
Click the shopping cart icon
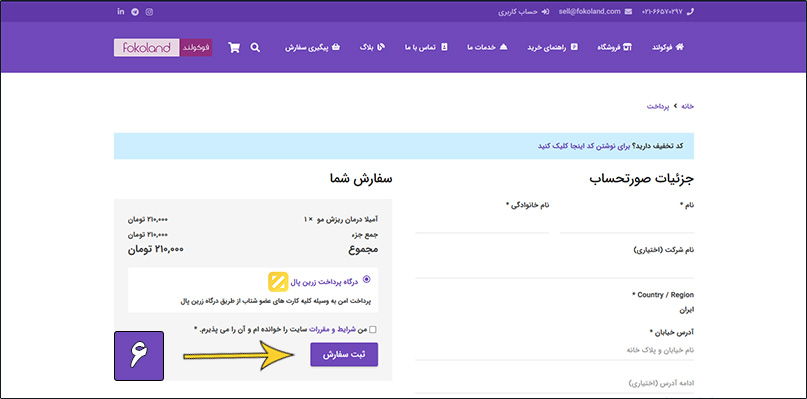point(234,48)
